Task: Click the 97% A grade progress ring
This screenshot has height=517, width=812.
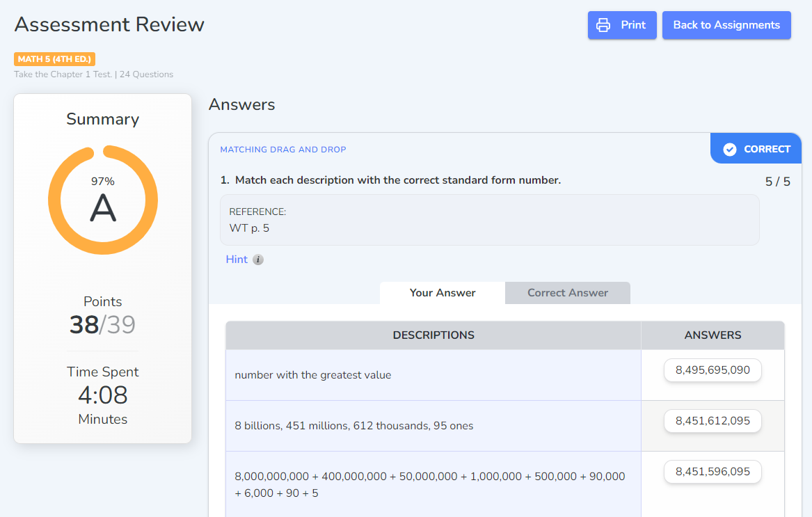Action: click(x=103, y=200)
